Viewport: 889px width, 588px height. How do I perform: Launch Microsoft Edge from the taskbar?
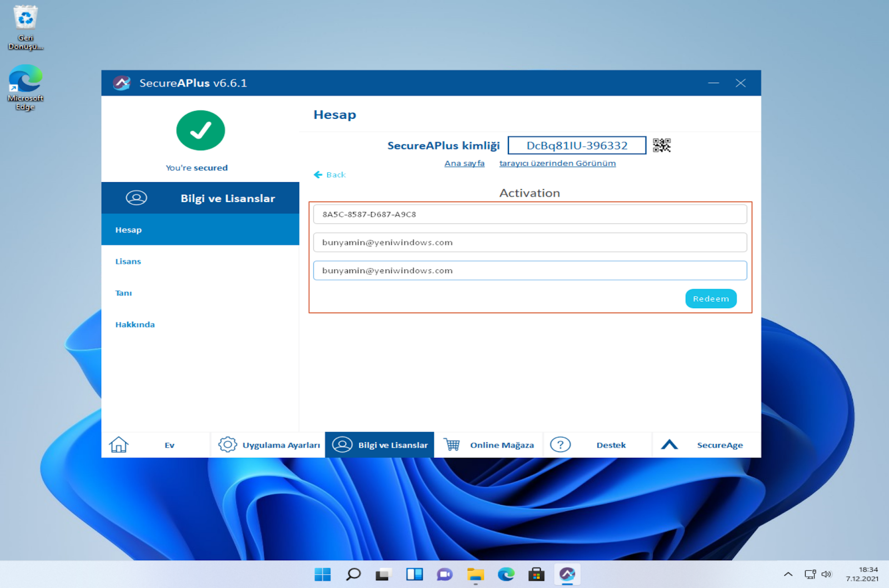(x=506, y=574)
